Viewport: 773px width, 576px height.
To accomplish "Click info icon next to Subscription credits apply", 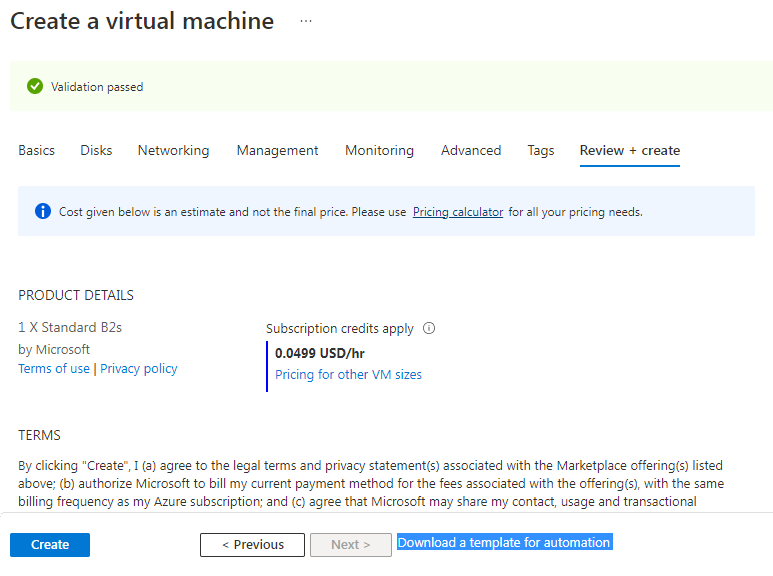I will (x=429, y=328).
